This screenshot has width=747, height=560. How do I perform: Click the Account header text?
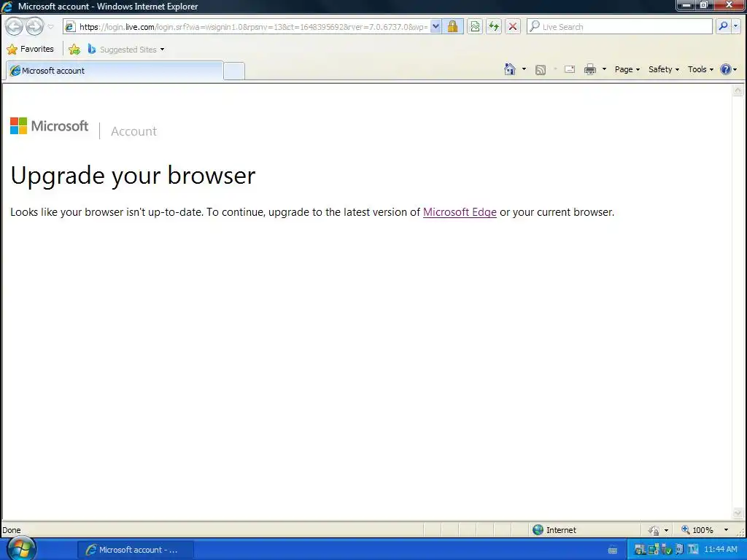pyautogui.click(x=134, y=131)
